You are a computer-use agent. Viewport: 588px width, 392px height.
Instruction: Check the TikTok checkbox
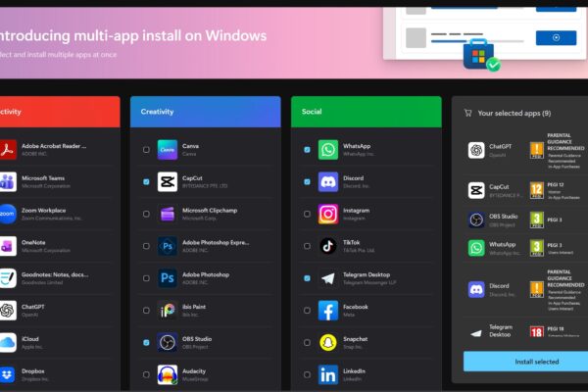pos(307,246)
